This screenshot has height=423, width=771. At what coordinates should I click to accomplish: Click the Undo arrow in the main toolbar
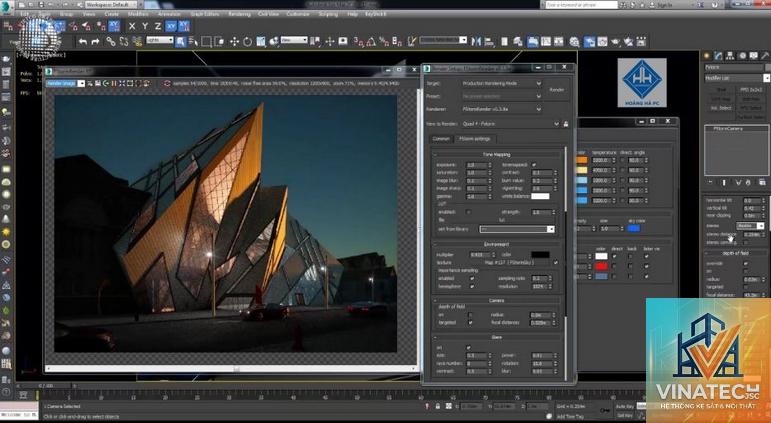[83, 42]
